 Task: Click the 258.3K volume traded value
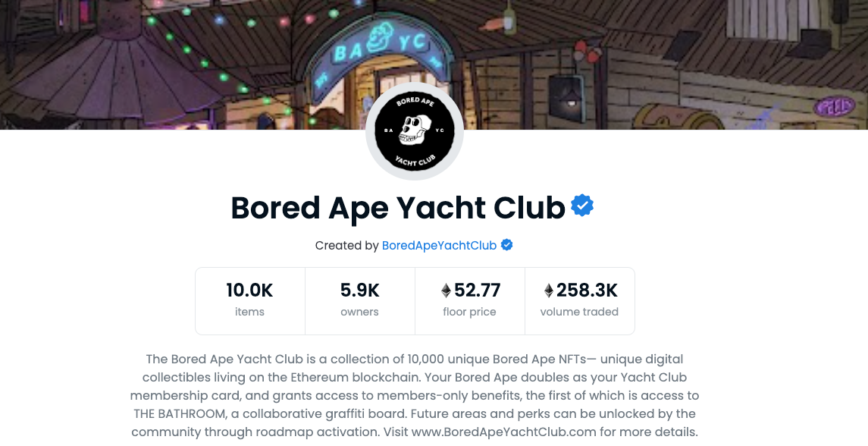click(587, 291)
